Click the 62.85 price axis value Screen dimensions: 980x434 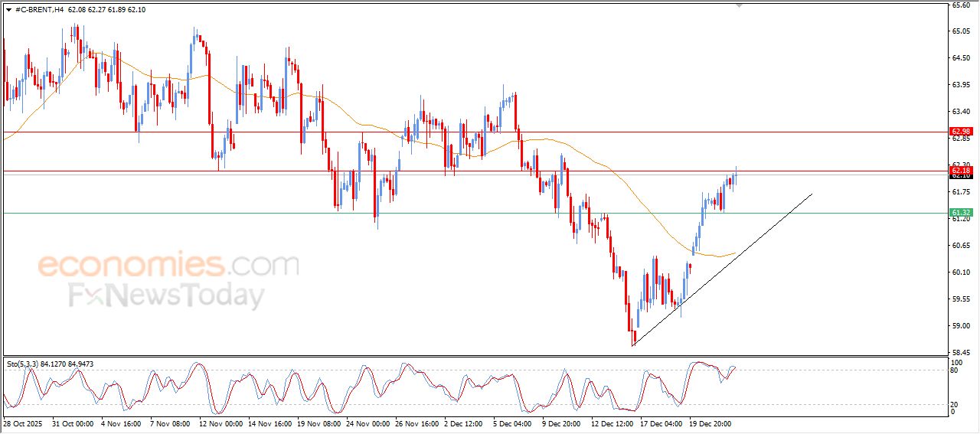coord(961,139)
